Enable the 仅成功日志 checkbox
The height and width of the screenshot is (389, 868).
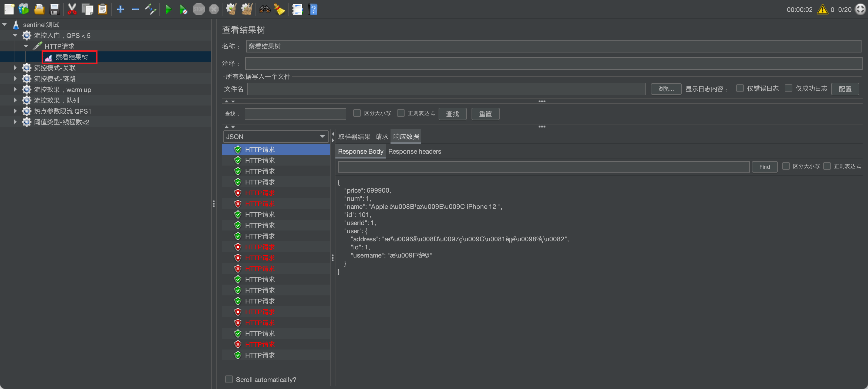[789, 88]
